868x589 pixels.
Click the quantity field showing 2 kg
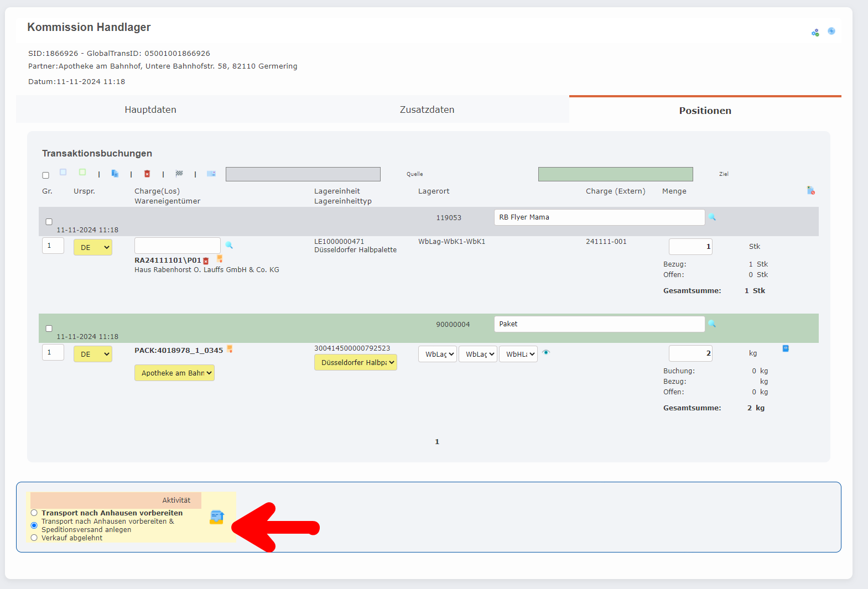click(690, 353)
